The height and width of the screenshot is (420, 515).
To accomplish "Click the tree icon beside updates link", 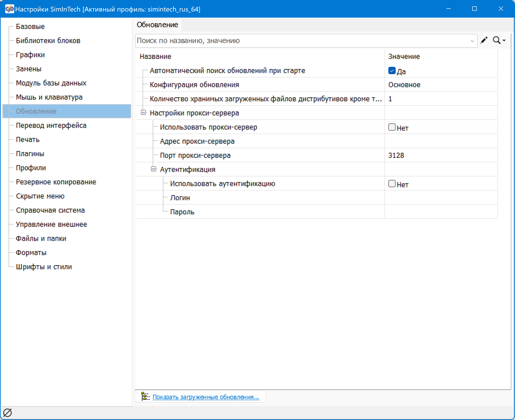I will [145, 396].
